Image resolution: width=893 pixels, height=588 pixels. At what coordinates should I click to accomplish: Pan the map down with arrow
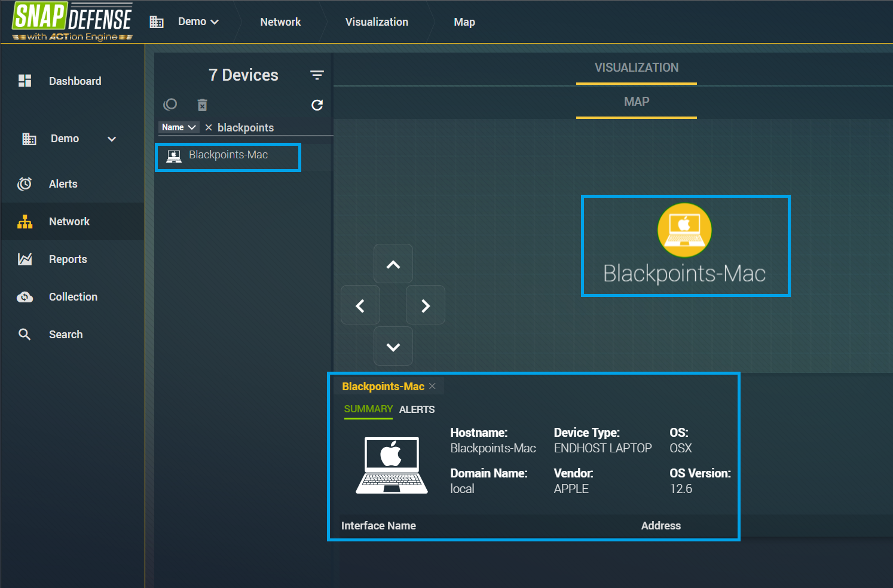pos(393,347)
